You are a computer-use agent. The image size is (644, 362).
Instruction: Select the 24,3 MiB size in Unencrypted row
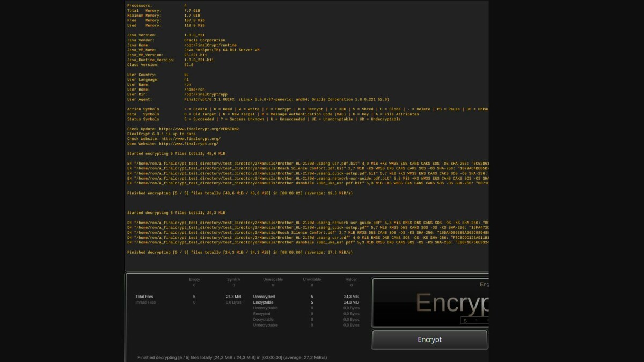[352, 297]
